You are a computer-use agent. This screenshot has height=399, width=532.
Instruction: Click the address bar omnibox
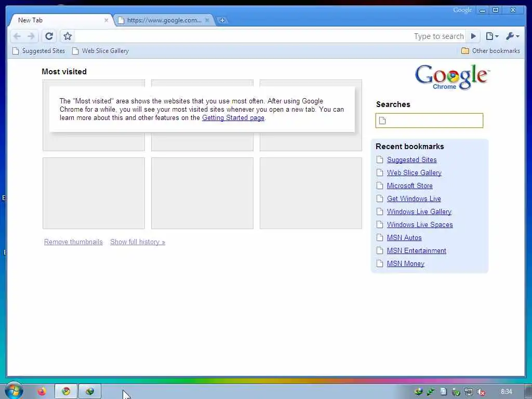270,36
